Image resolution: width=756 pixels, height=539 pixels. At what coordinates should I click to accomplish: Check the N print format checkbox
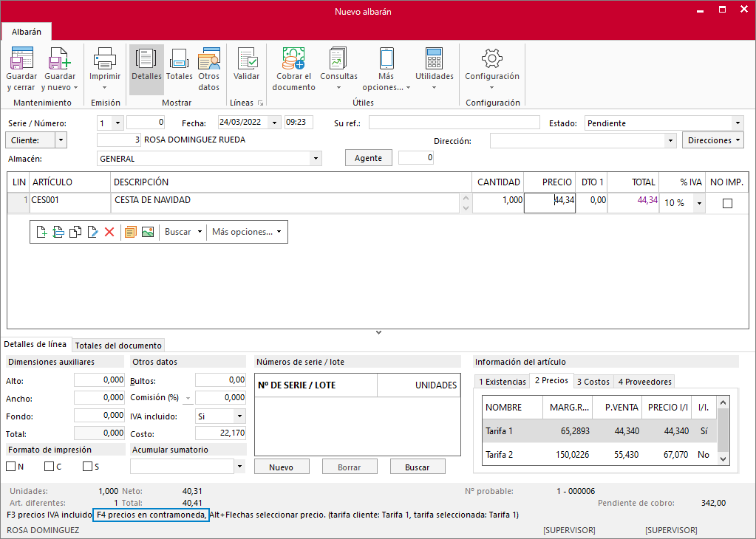[10, 466]
